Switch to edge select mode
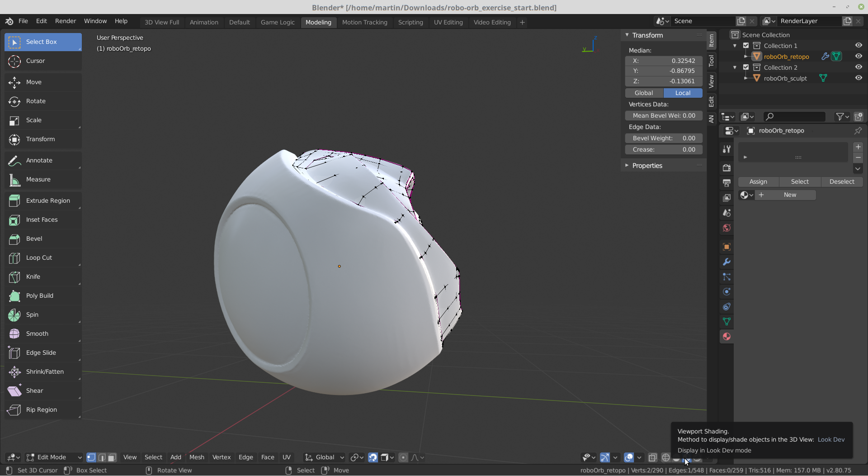Image resolution: width=868 pixels, height=476 pixels. coord(102,457)
